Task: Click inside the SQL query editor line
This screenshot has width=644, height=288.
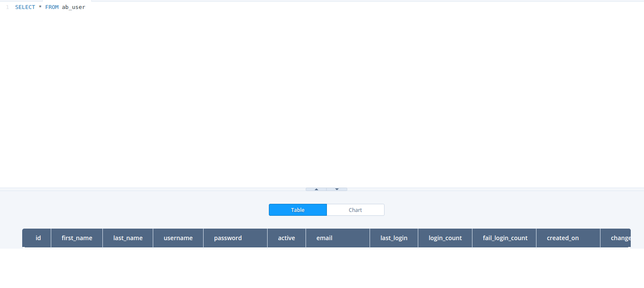Action: (329, 7)
